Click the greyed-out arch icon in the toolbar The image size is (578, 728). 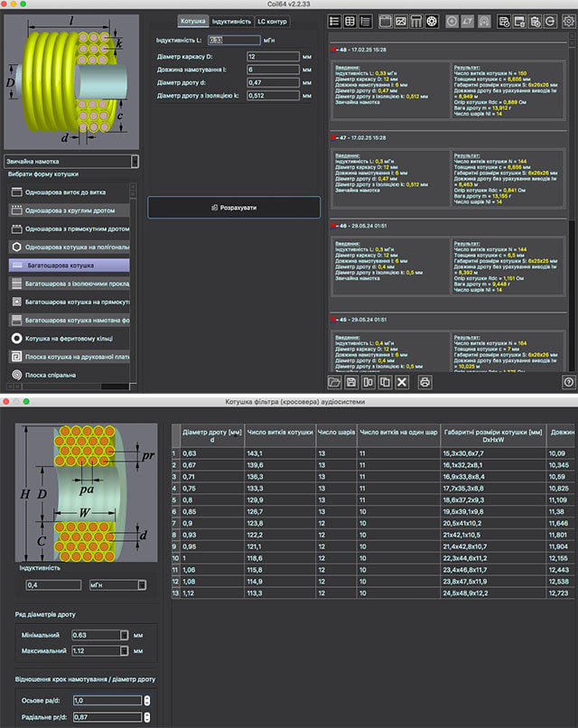click(x=484, y=22)
